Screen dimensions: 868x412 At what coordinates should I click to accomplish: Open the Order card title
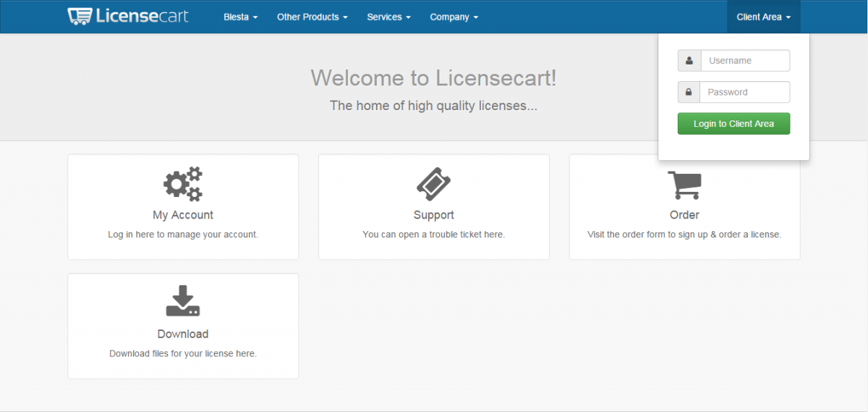(684, 215)
